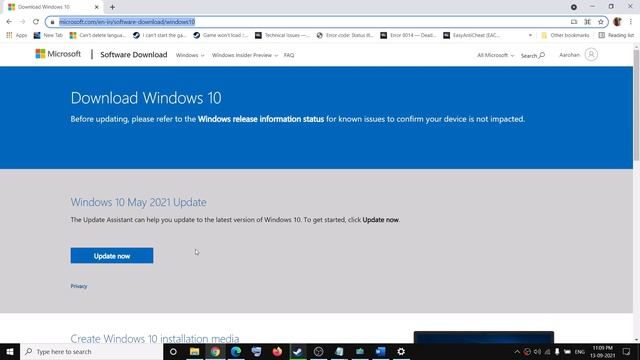Open Cortana circle icon on taskbar
This screenshot has width=640, height=360.
point(173,351)
